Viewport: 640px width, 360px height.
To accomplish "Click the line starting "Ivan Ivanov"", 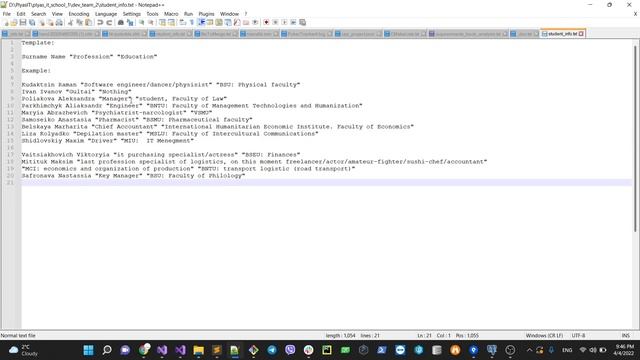I will [x=76, y=91].
